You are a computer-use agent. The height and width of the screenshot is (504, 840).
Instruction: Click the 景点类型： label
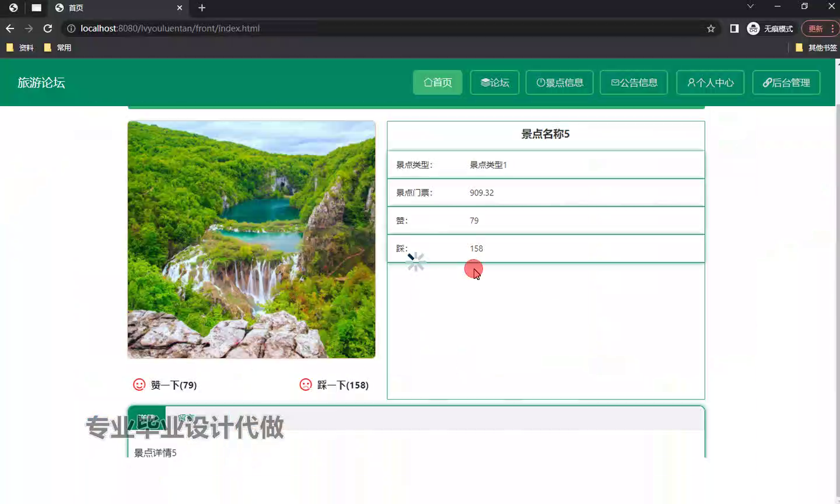tap(414, 165)
